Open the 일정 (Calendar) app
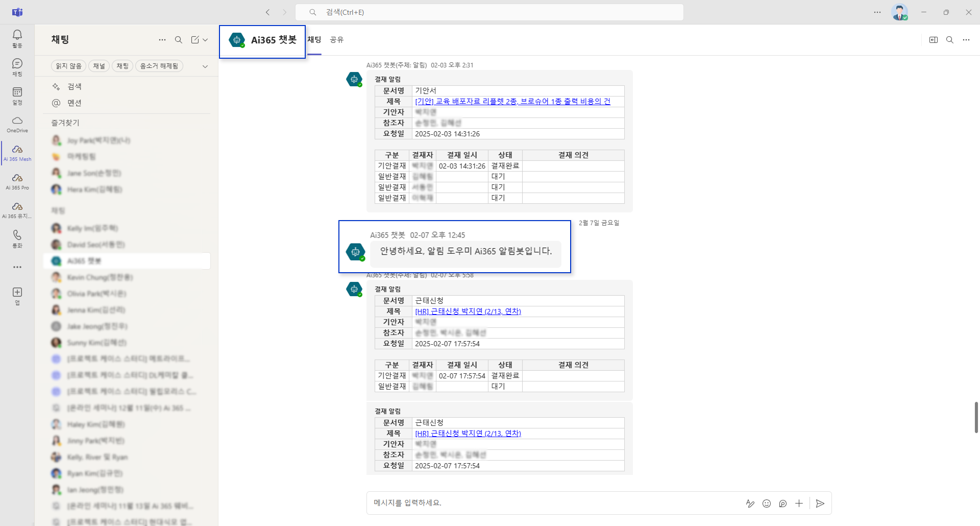Viewport: 980px width, 526px height. [x=17, y=95]
